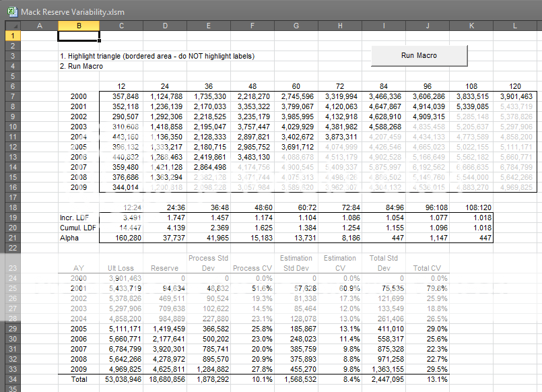Select the 2000 accident year cell
Screen dimensions: 542x392
tap(79, 96)
